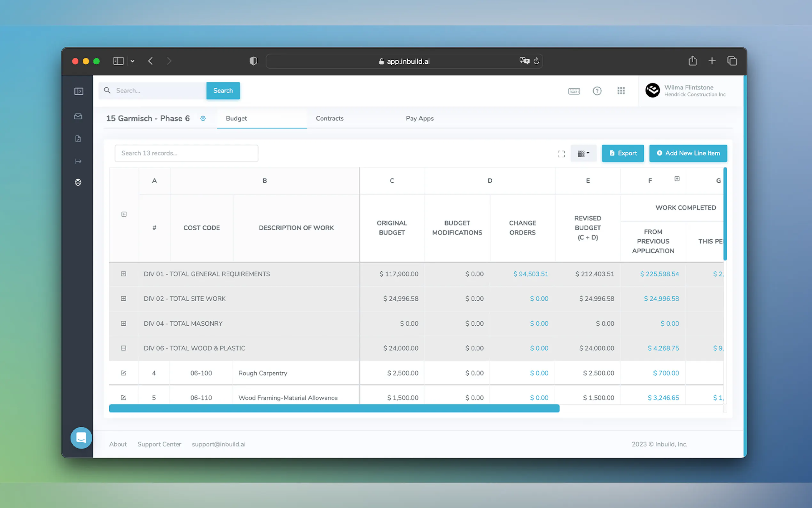Click the Search 13 records field
Viewport: 812px width, 508px height.
click(186, 153)
